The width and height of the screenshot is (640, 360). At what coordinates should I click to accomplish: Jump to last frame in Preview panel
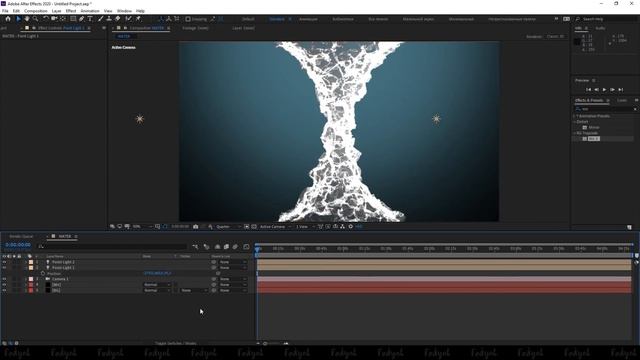coord(621,90)
